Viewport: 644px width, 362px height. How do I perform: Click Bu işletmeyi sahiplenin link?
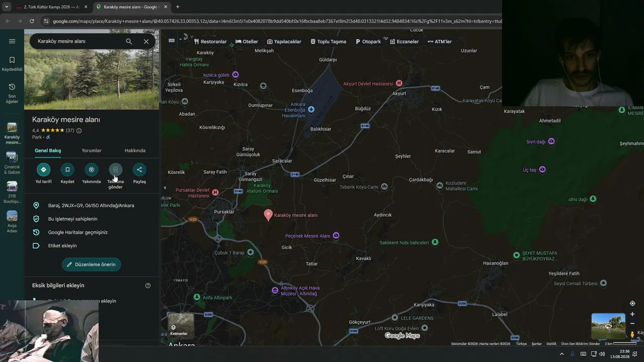click(x=72, y=219)
